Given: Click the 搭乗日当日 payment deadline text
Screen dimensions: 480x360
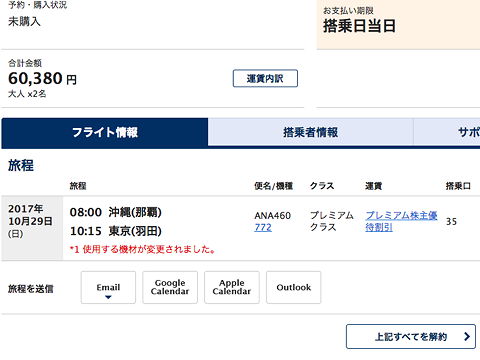Looking at the screenshot, I should pos(359,26).
